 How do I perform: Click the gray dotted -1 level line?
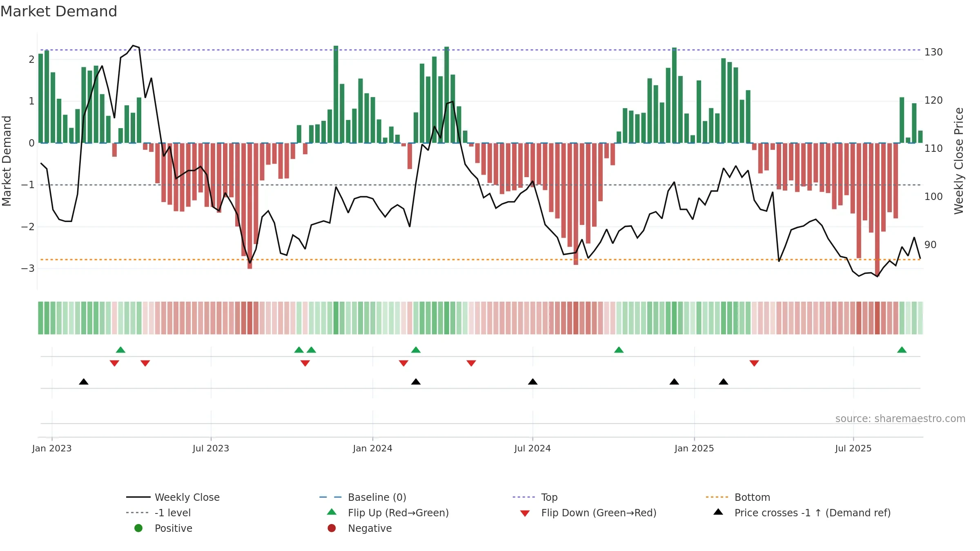point(480,185)
